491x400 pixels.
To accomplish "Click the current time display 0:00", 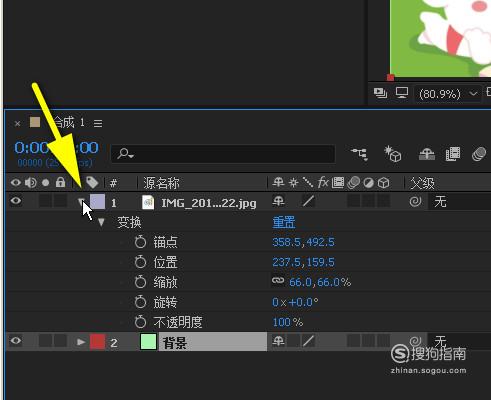I will coord(56,148).
